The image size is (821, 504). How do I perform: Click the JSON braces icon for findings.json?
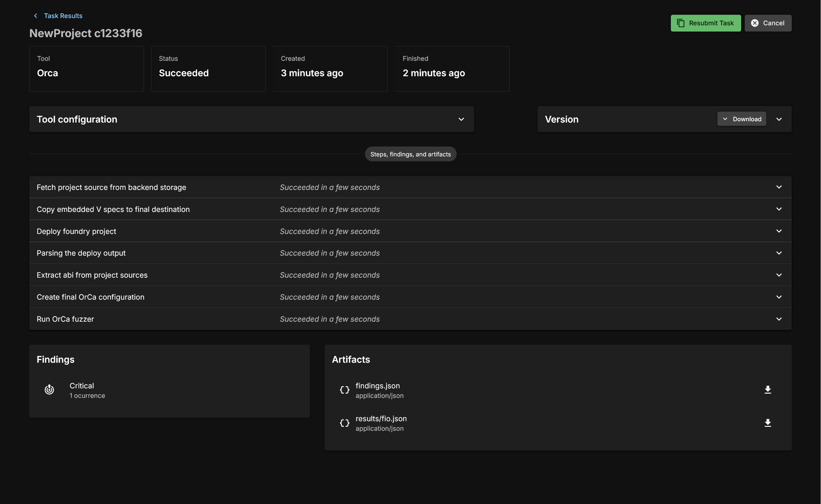coord(345,390)
